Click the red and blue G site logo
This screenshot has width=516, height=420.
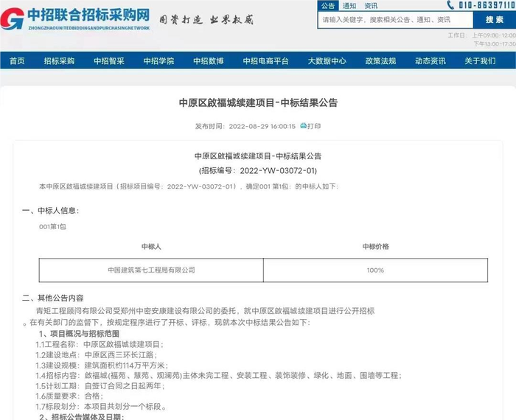(x=13, y=18)
